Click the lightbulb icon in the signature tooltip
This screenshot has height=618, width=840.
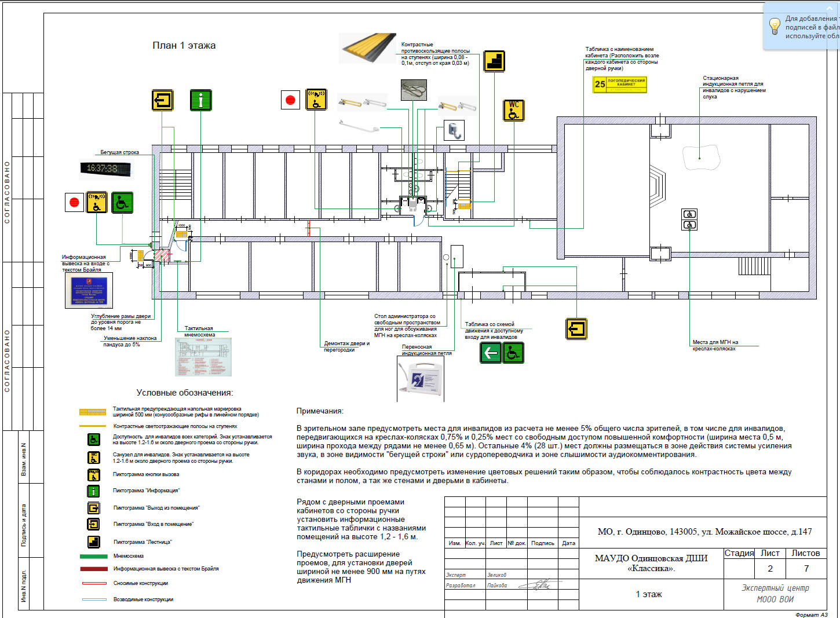click(775, 26)
